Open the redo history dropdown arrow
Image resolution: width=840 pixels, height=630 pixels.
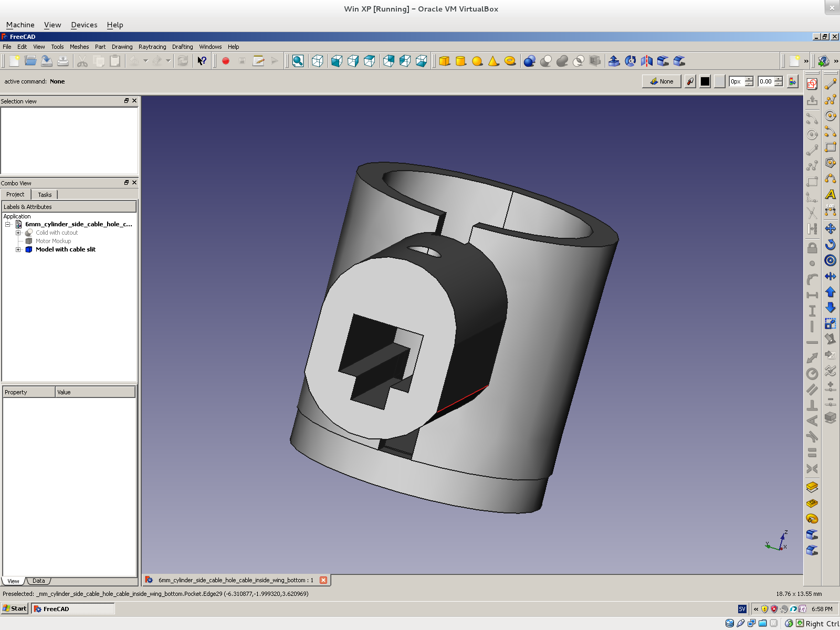click(x=168, y=61)
